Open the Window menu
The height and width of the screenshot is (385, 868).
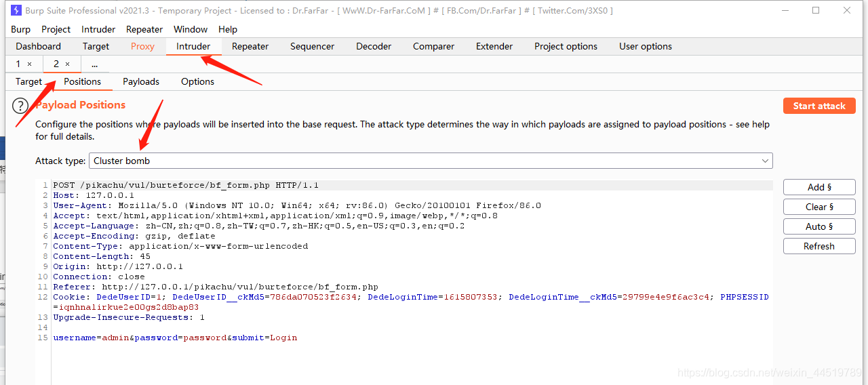191,29
